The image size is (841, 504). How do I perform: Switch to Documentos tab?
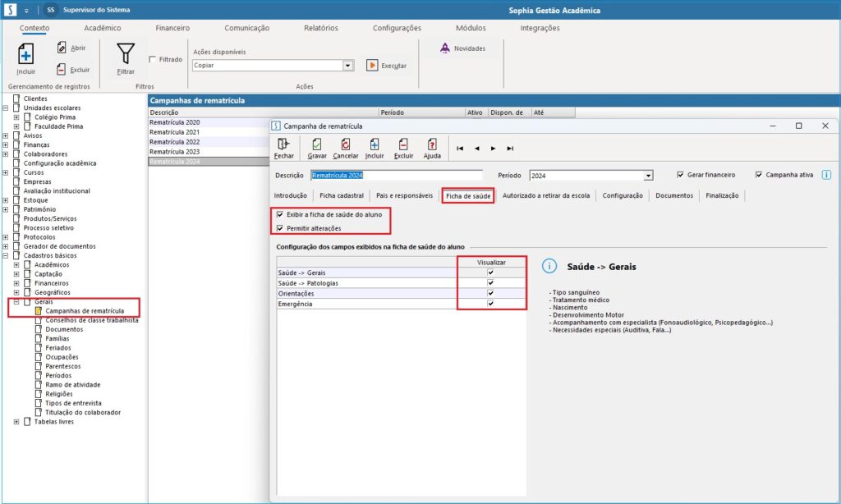(674, 195)
